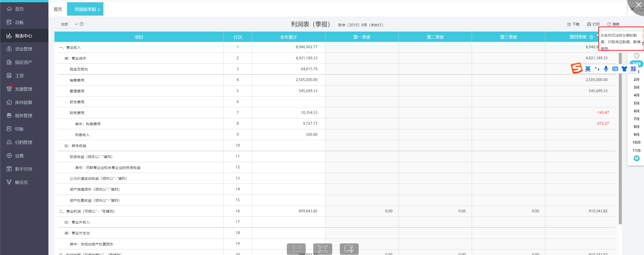Toggle the 英 language mode in IME bar
644x255 pixels.
coord(588,69)
